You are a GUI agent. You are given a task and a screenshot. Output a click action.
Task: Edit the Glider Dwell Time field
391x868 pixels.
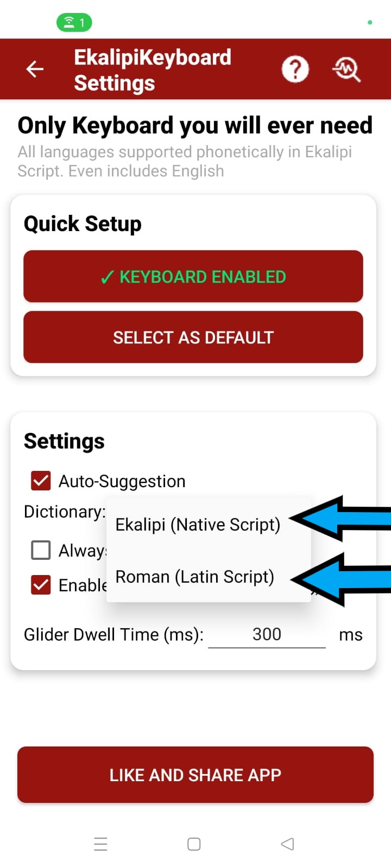point(267,634)
